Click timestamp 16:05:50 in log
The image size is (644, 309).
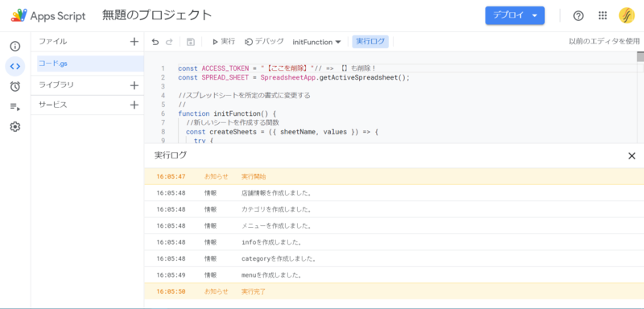click(x=171, y=292)
